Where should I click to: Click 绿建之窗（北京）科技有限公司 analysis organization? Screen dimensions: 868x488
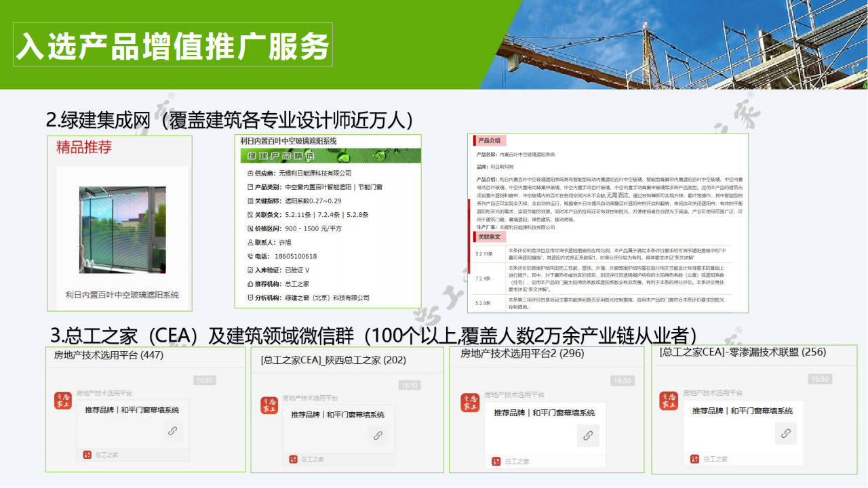pyautogui.click(x=328, y=298)
